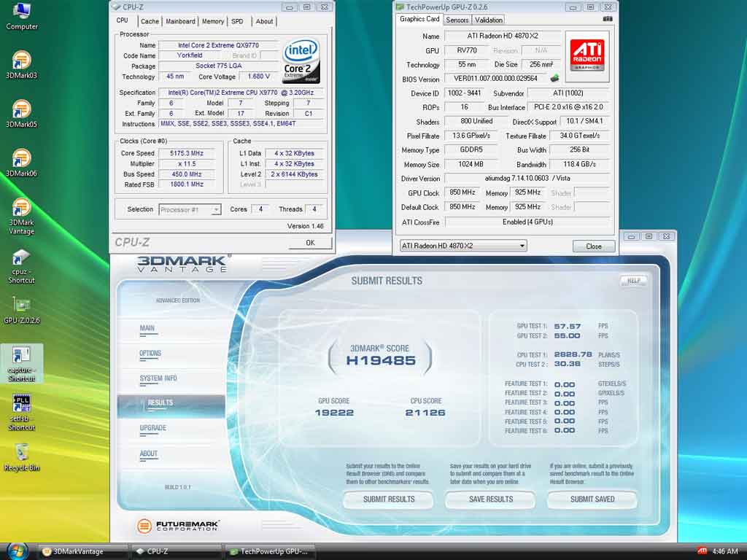Click the SUBMIT RESULTS button

click(x=389, y=499)
